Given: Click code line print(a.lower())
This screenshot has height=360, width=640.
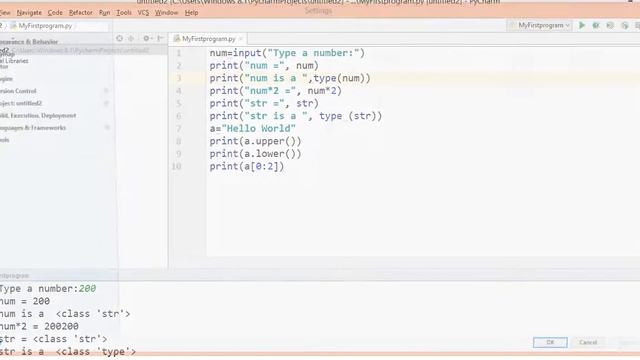Looking at the screenshot, I should (x=255, y=154).
